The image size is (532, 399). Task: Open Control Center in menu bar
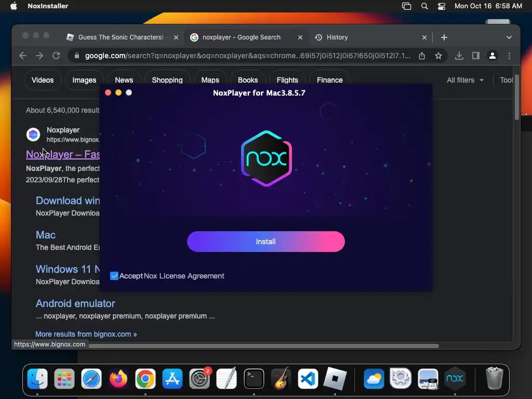pos(442,6)
